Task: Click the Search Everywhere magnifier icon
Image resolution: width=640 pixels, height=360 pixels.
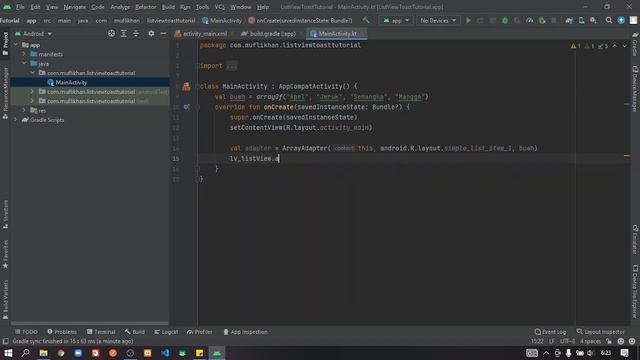Action: [609, 20]
